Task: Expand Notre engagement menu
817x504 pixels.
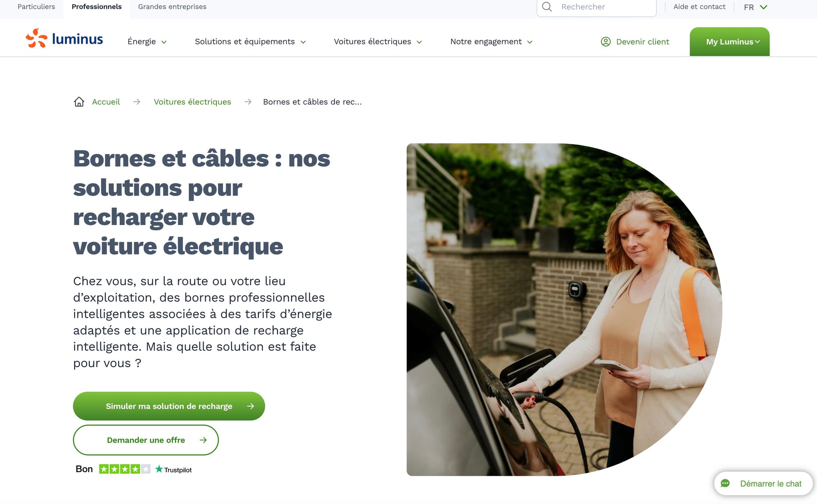Action: point(491,42)
